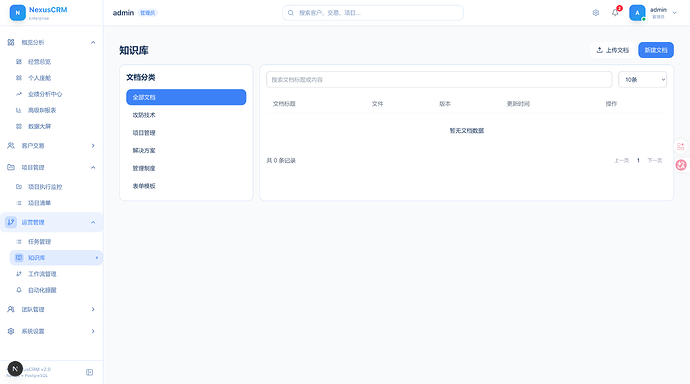Image resolution: width=690 pixels, height=384 pixels.
Task: Click the 操作 column header
Action: point(611,104)
